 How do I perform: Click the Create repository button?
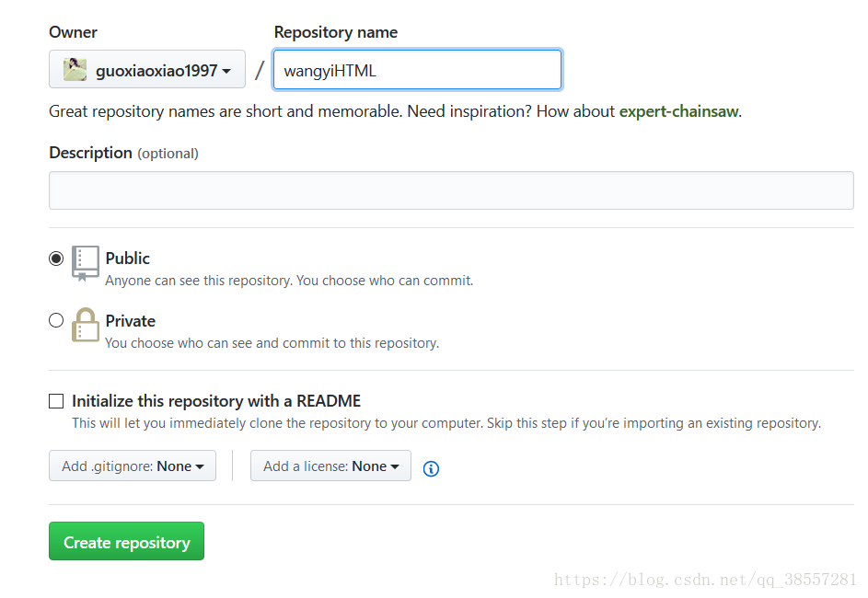(x=126, y=541)
